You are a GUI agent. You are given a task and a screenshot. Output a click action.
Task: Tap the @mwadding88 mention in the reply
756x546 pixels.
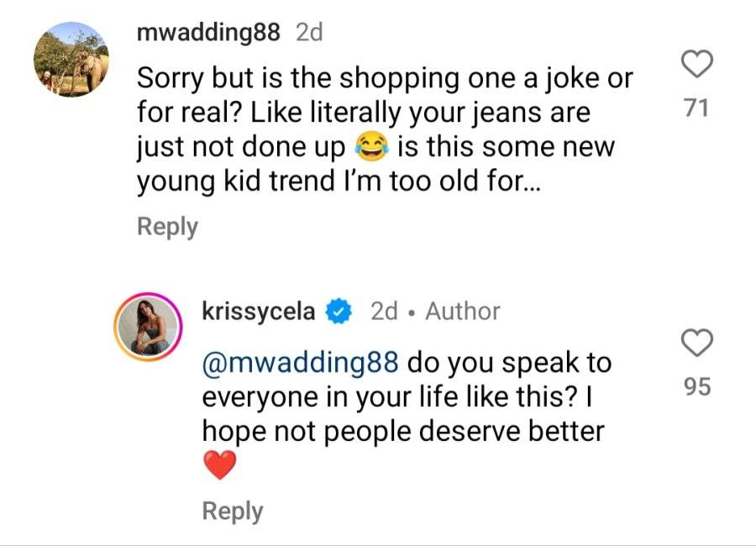pos(301,363)
